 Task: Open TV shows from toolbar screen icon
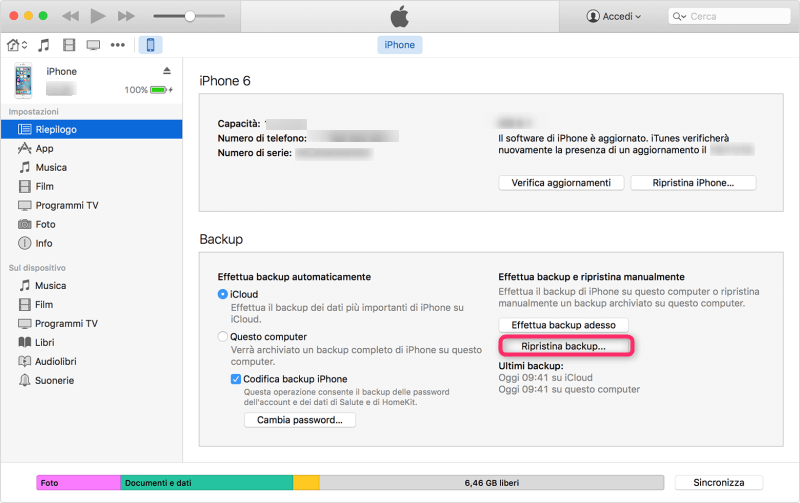93,45
